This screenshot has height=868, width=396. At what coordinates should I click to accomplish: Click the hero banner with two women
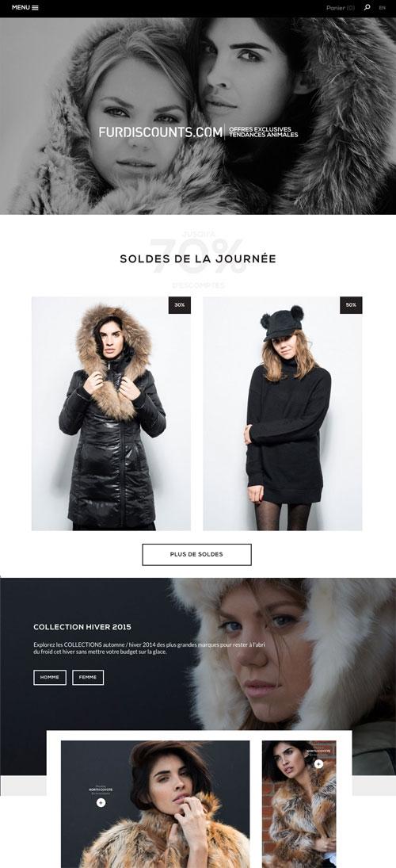pyautogui.click(x=198, y=116)
